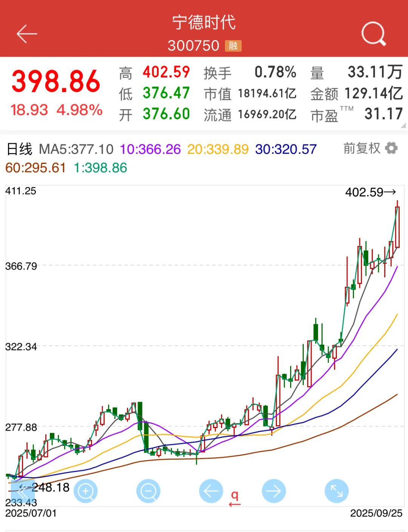This screenshot has height=532, width=408.
Task: Tap y-axis label 322.34
Action: [x=21, y=346]
